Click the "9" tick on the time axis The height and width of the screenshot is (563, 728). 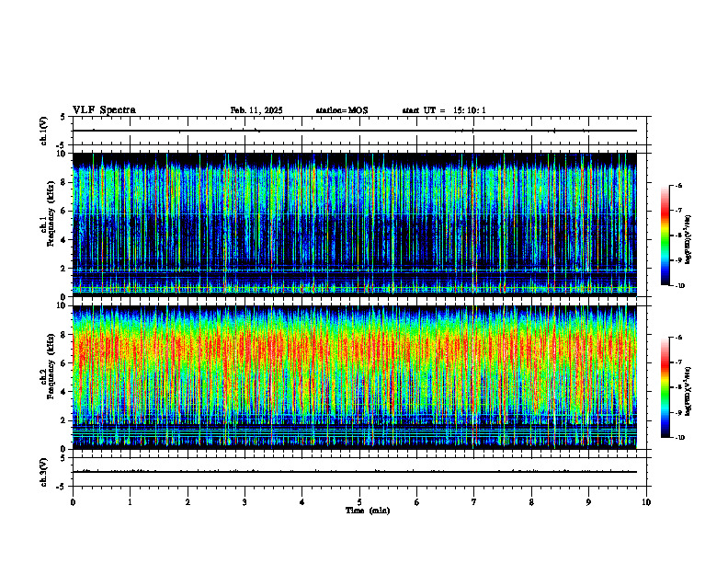pyautogui.click(x=588, y=502)
